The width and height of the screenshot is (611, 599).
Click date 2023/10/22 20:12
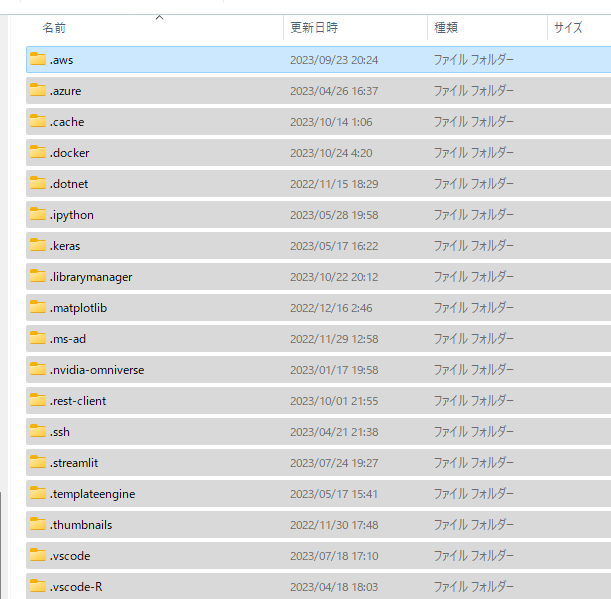[x=334, y=277]
